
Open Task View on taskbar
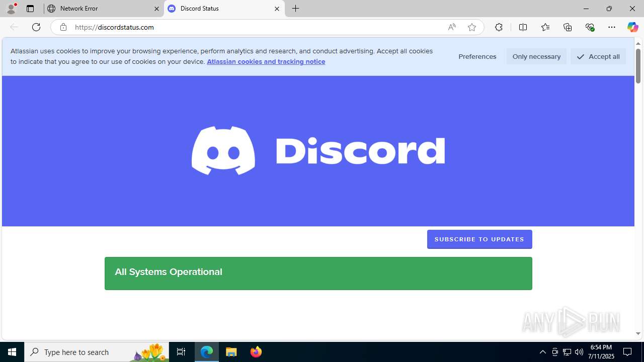(x=181, y=352)
